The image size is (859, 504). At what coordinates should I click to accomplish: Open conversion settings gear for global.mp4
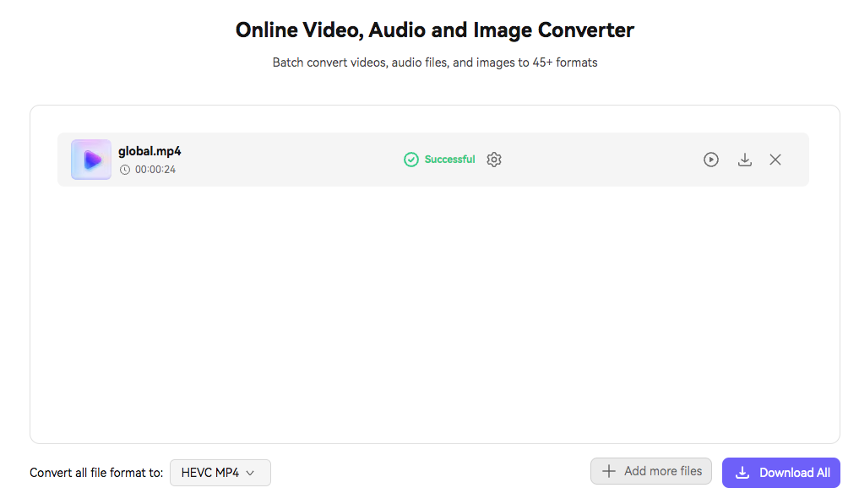[493, 160]
